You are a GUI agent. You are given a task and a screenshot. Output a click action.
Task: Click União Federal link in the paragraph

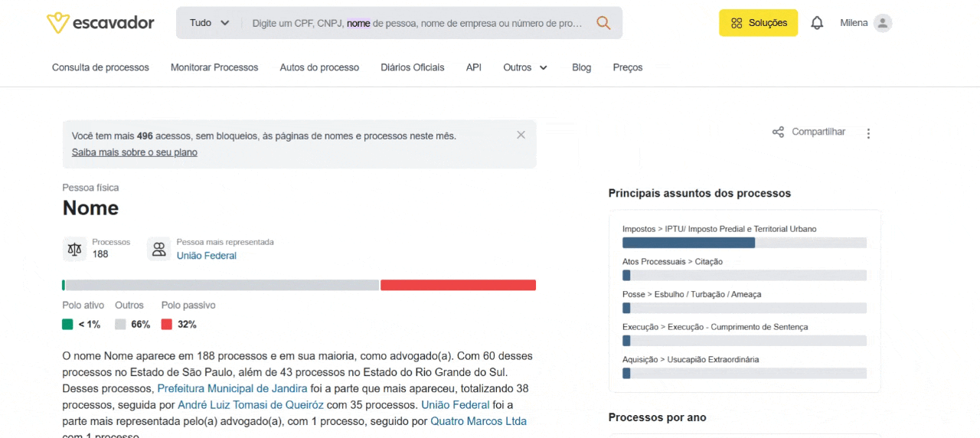point(456,405)
